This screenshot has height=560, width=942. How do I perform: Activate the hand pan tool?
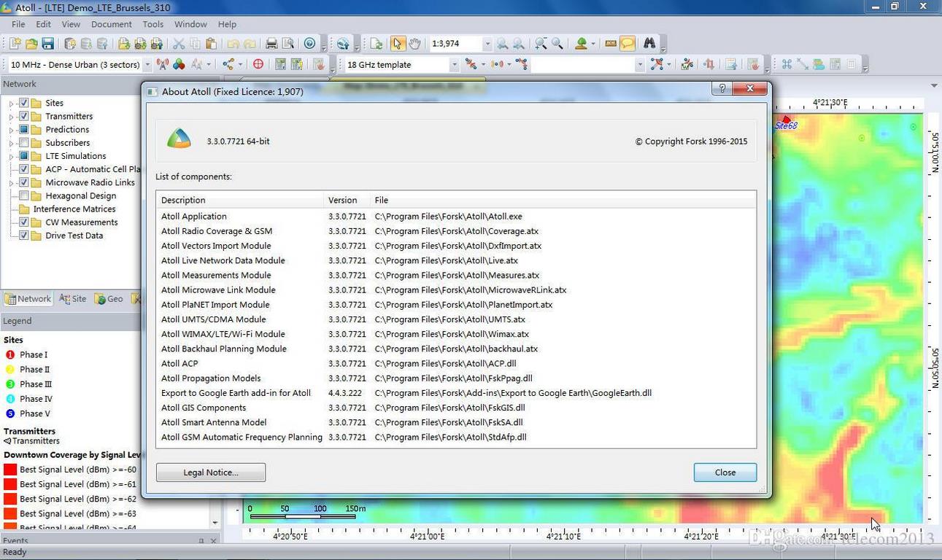(x=414, y=44)
